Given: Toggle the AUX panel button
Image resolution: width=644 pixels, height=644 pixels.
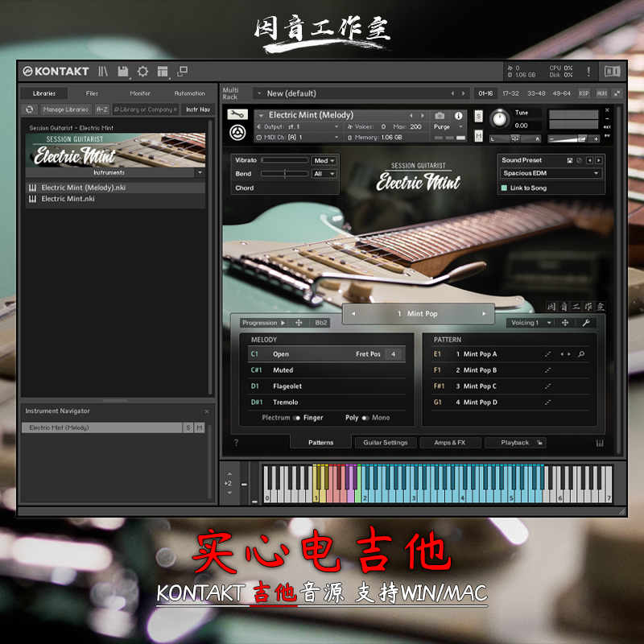Looking at the screenshot, I should point(601,93).
